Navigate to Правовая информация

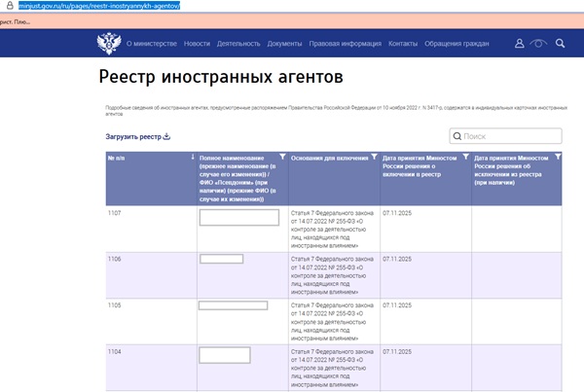(x=345, y=44)
